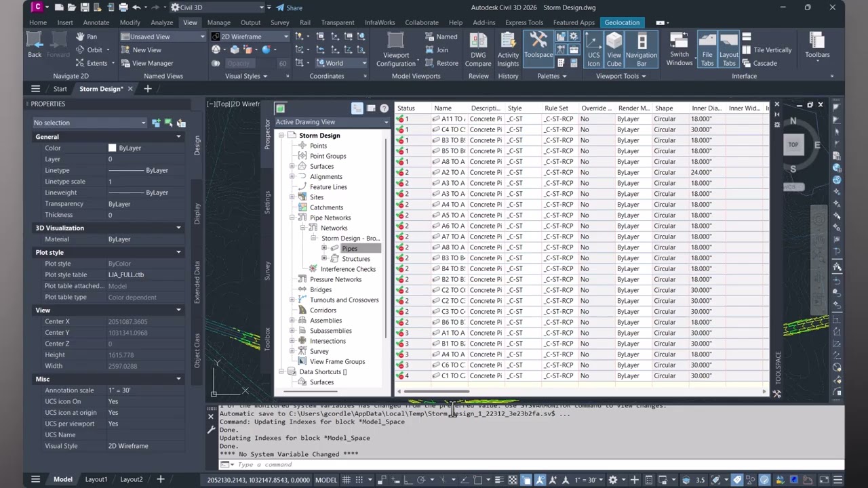Click the Named viewports button

pyautogui.click(x=441, y=37)
